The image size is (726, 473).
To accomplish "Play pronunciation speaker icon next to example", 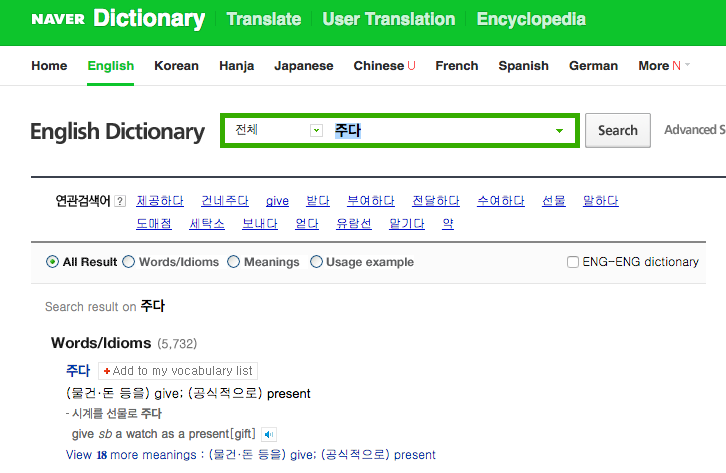I will tap(269, 434).
